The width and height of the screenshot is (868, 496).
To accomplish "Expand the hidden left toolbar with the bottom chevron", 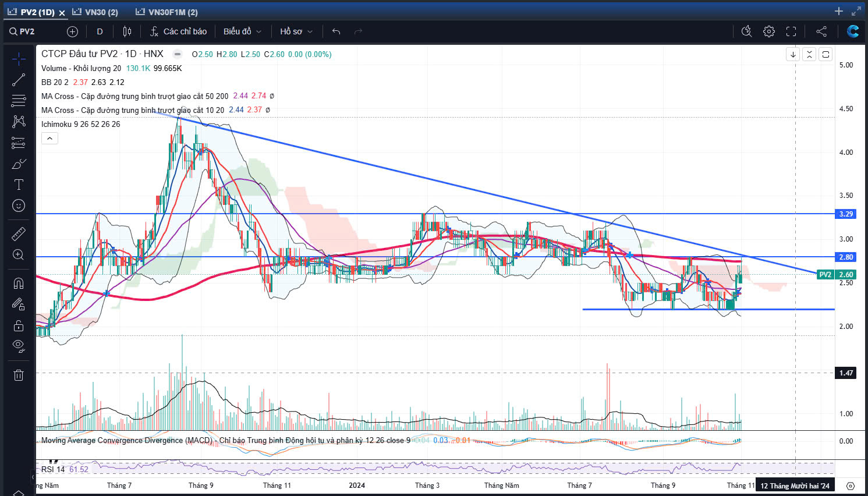I will (19, 493).
